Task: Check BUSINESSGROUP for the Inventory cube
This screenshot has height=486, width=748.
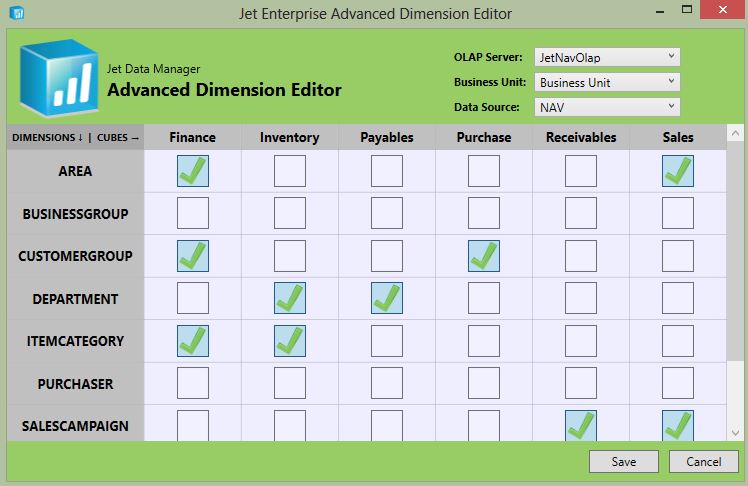Action: pyautogui.click(x=290, y=213)
